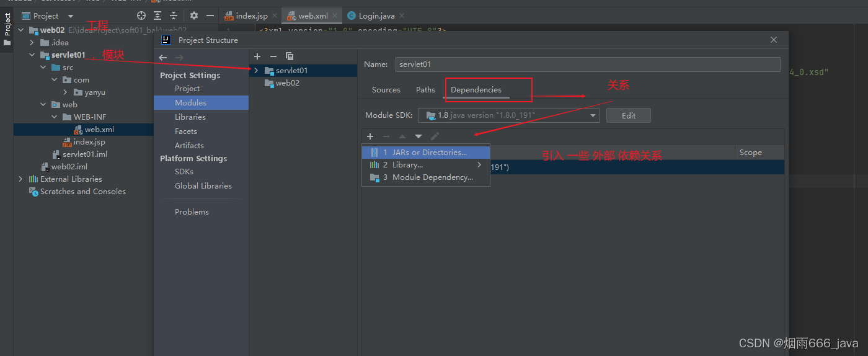Screen dimensions: 868x356
Task: Select Libraries under Project Settings
Action: pos(190,117)
